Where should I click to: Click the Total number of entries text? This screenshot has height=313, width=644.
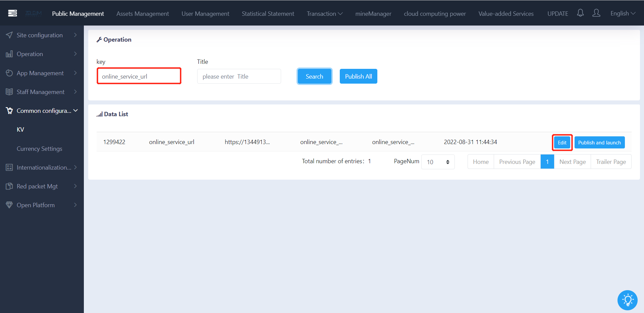click(336, 161)
